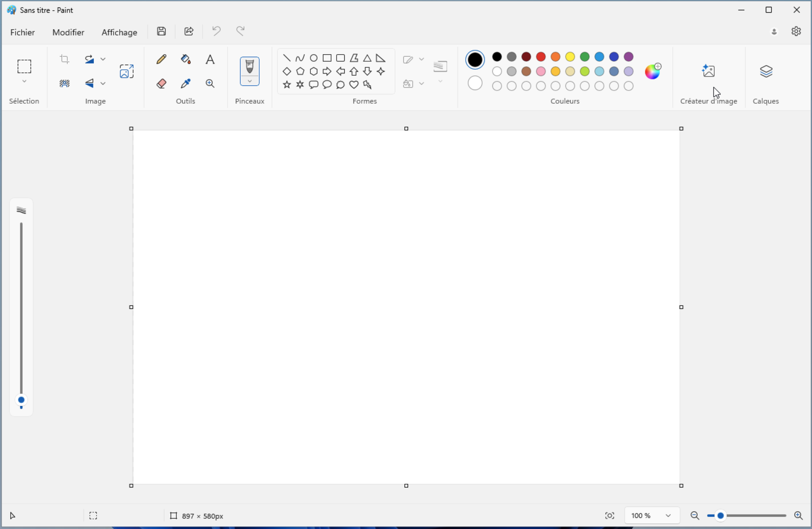The height and width of the screenshot is (529, 812).
Task: Select the Pencil tool
Action: [x=161, y=59]
